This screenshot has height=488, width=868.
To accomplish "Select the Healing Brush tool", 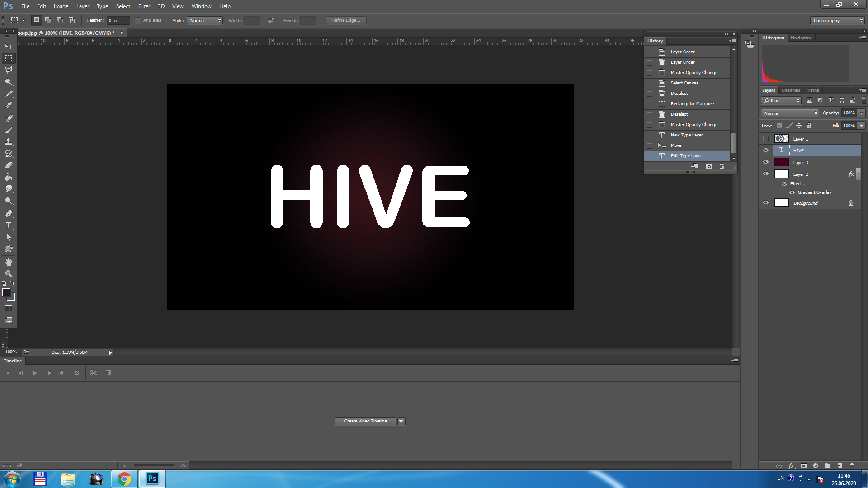I will pos(9,118).
